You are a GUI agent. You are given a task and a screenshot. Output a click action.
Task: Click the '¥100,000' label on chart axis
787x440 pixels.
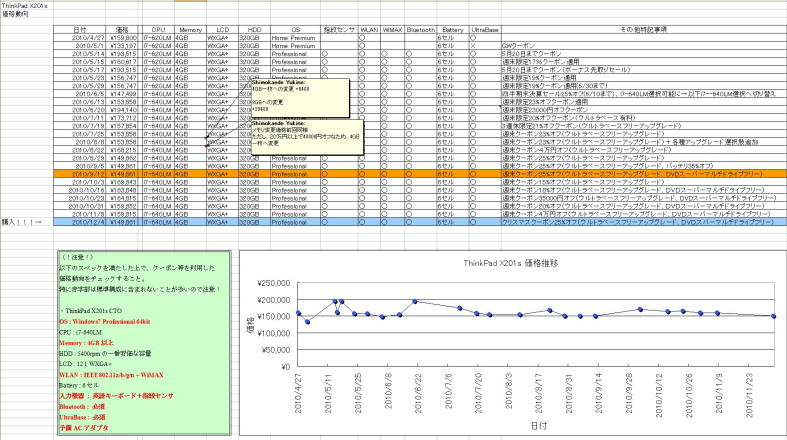[273, 333]
